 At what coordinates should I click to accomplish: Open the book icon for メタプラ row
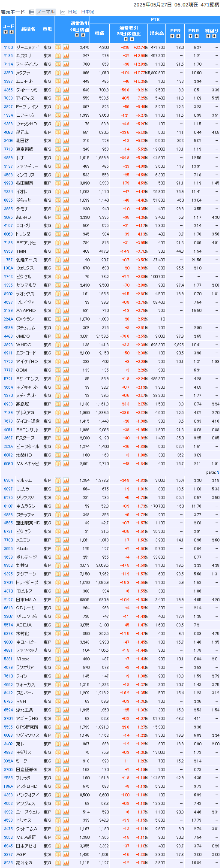coord(58,73)
